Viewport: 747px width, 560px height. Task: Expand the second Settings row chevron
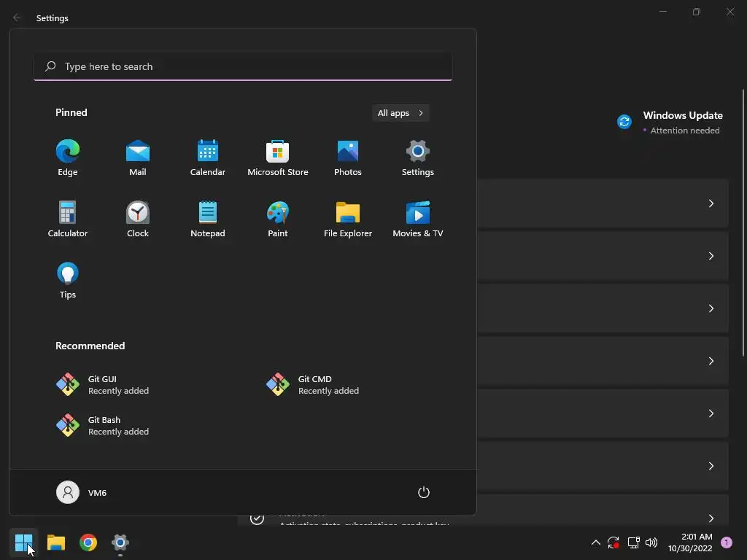click(x=711, y=256)
